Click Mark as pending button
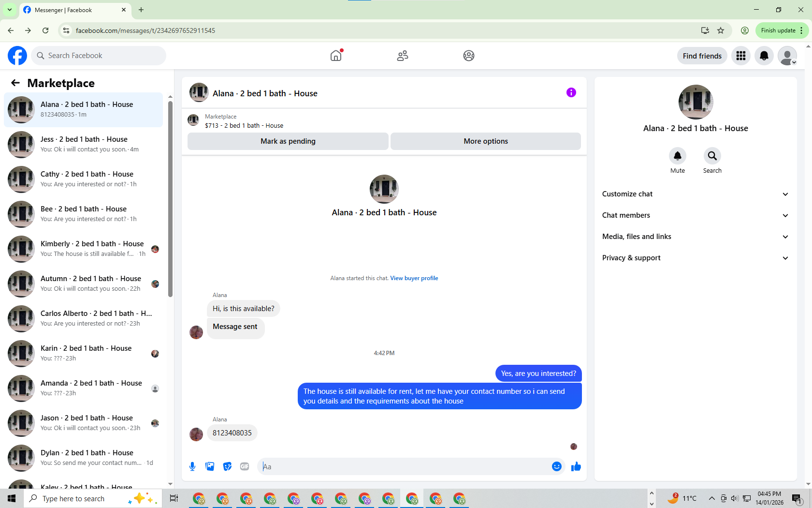The width and height of the screenshot is (812, 508). 288,141
